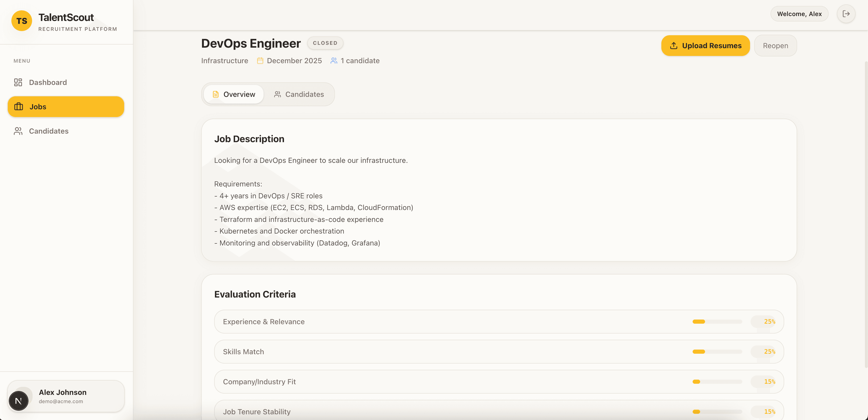The width and height of the screenshot is (868, 420).
Task: Click the logout icon in top right corner
Action: tap(846, 13)
